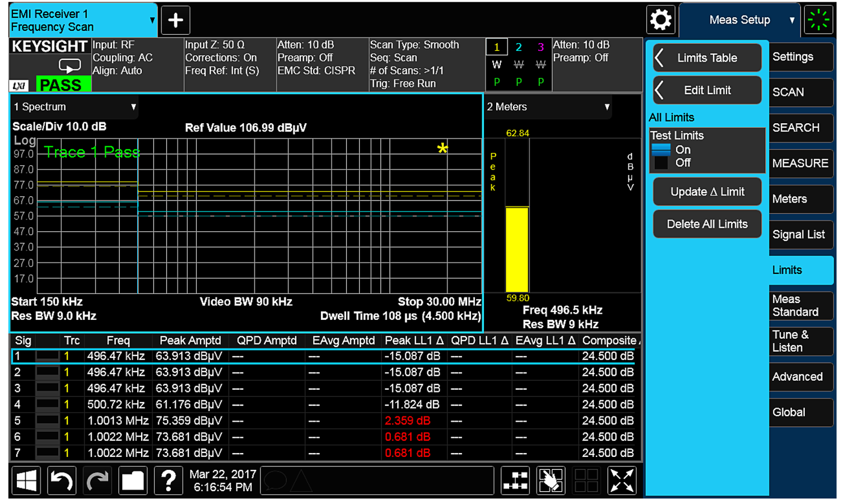Click the Start 150 kHz annotation
The image size is (843, 504).
click(47, 302)
